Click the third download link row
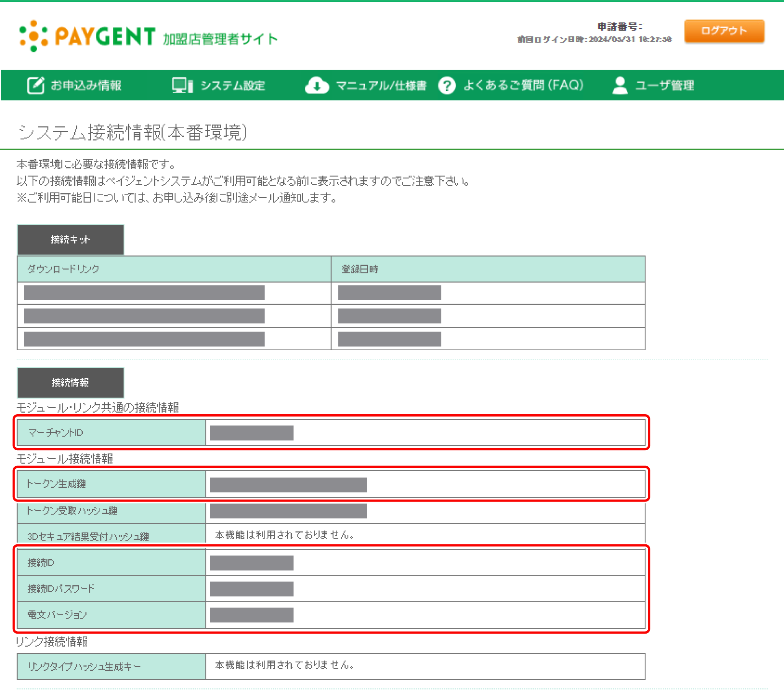 144,339
